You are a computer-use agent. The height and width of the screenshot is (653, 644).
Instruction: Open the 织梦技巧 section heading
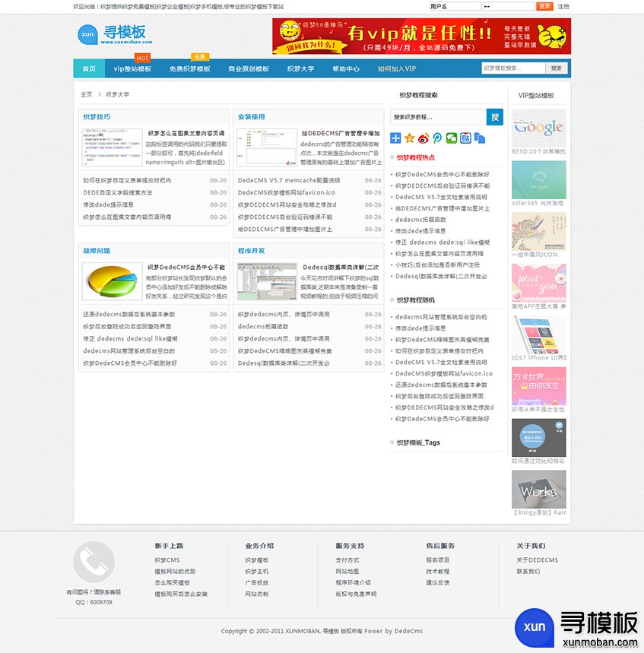pyautogui.click(x=97, y=117)
